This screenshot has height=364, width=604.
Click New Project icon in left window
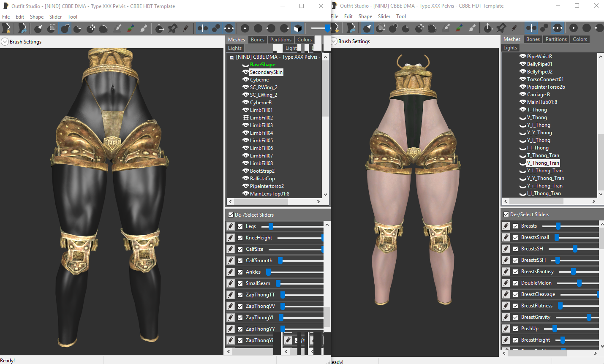(6, 28)
